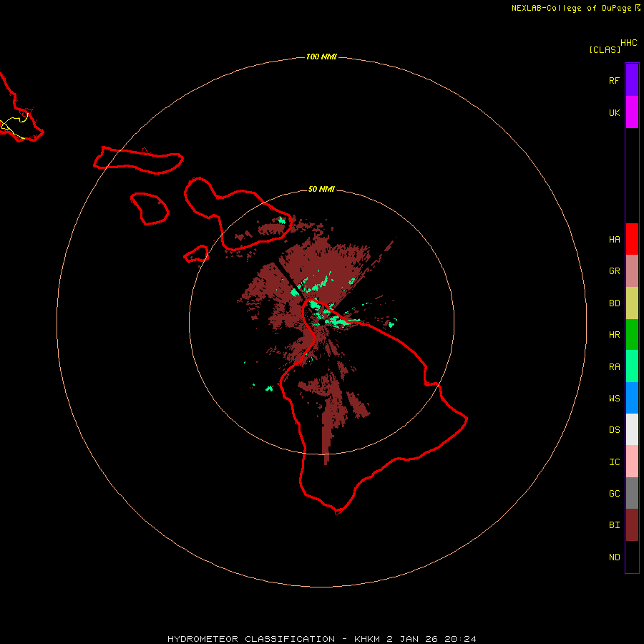Click the NEXLAB-College of DuPage credit

coord(575,8)
